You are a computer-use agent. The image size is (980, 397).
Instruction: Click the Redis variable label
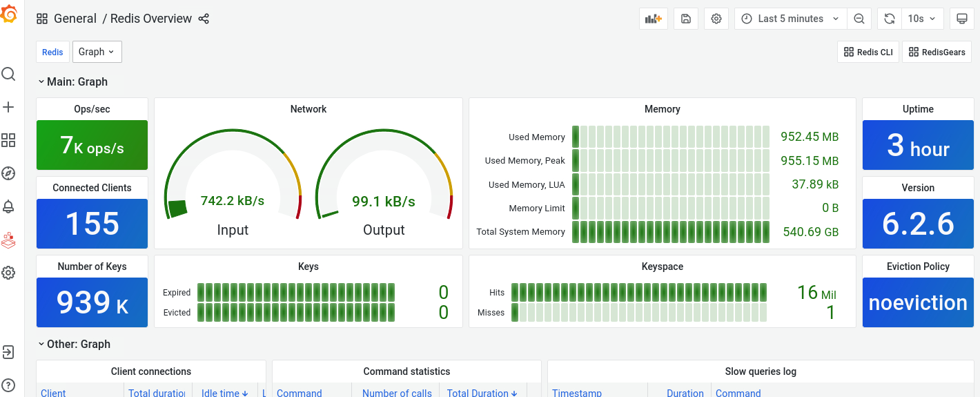52,52
